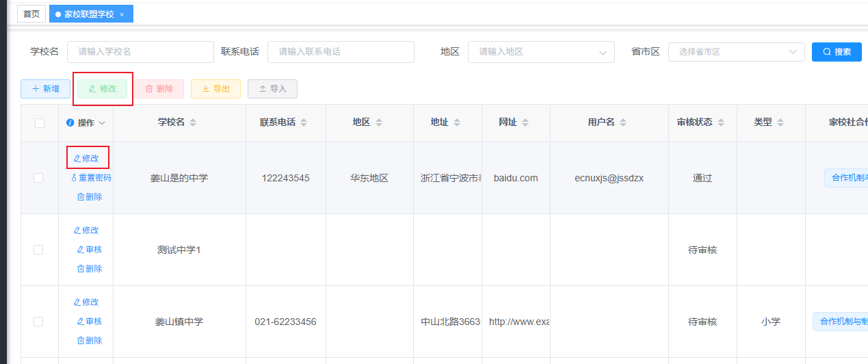Sort the 学校名 column

coord(193,122)
